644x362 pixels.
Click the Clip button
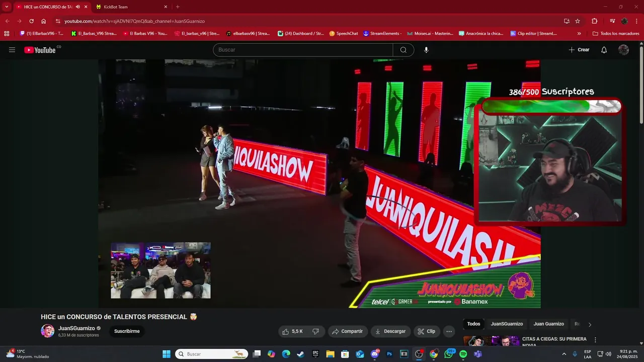[x=427, y=331]
